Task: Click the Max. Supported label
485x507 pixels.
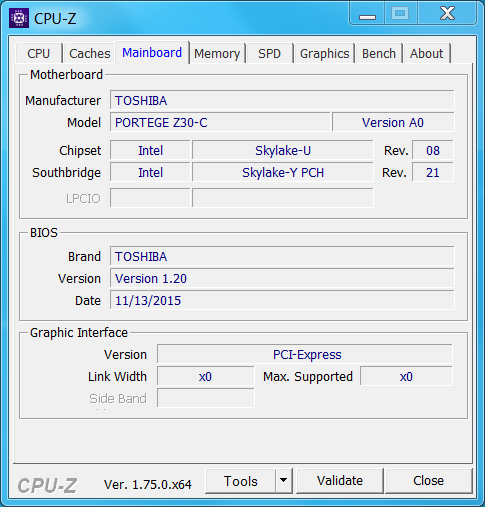Action: [308, 377]
